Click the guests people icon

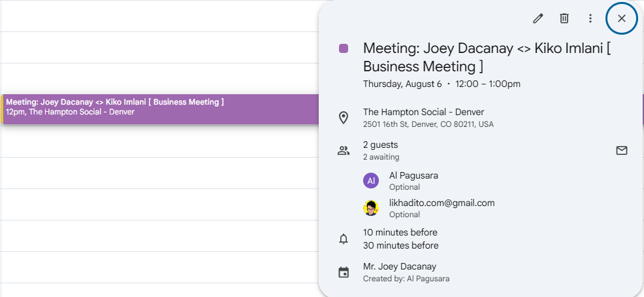344,151
